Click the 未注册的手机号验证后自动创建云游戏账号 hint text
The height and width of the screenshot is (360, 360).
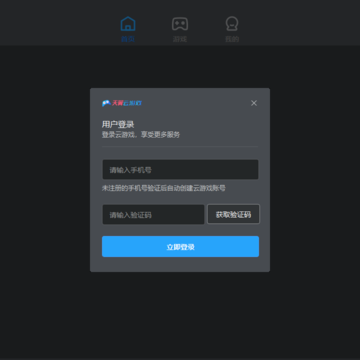pos(164,188)
